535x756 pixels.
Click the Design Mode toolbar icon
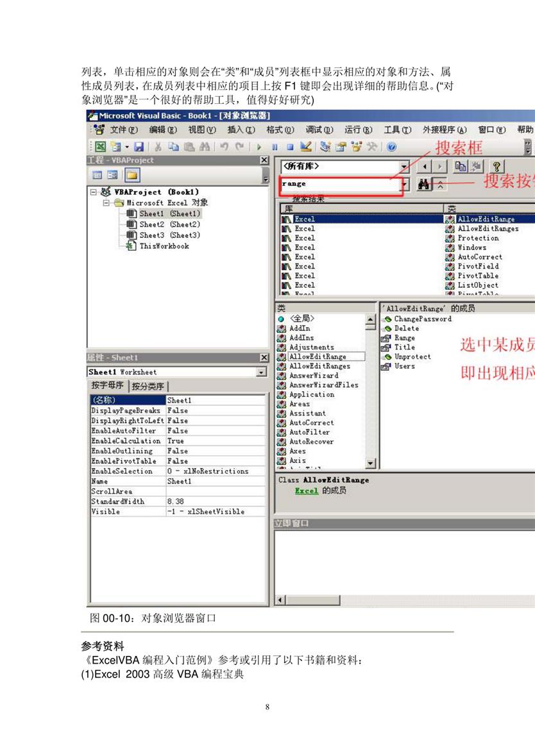pyautogui.click(x=306, y=147)
